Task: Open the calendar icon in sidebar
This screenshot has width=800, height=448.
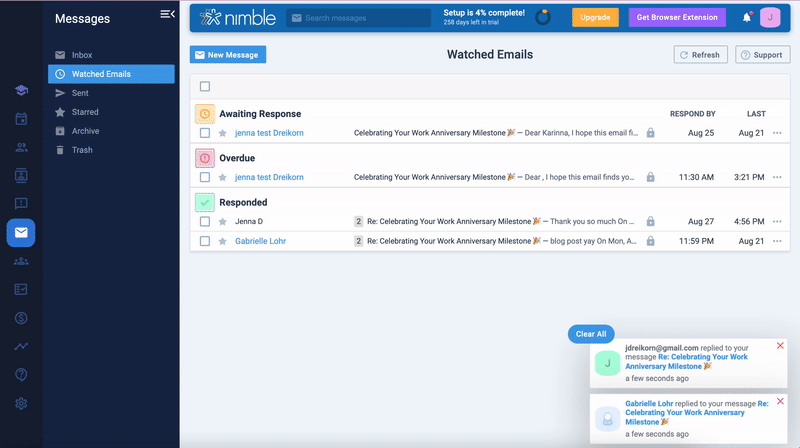Action: 21,119
